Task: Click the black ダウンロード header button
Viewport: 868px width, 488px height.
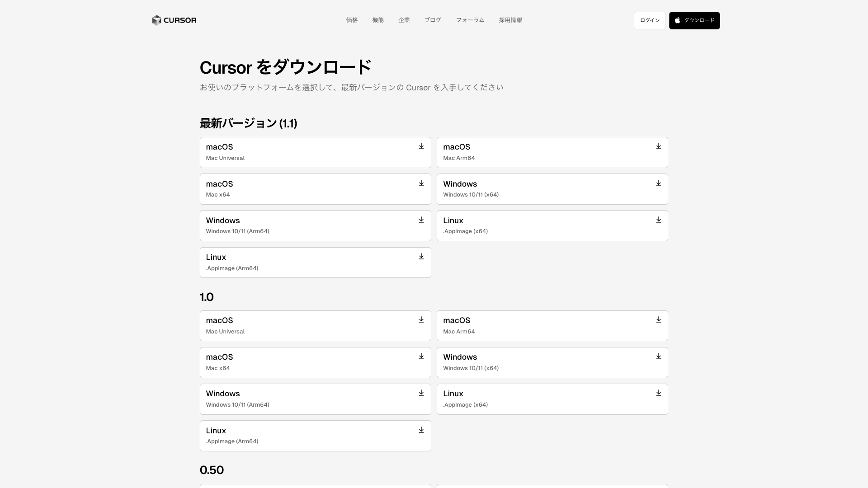Action: pyautogui.click(x=694, y=20)
